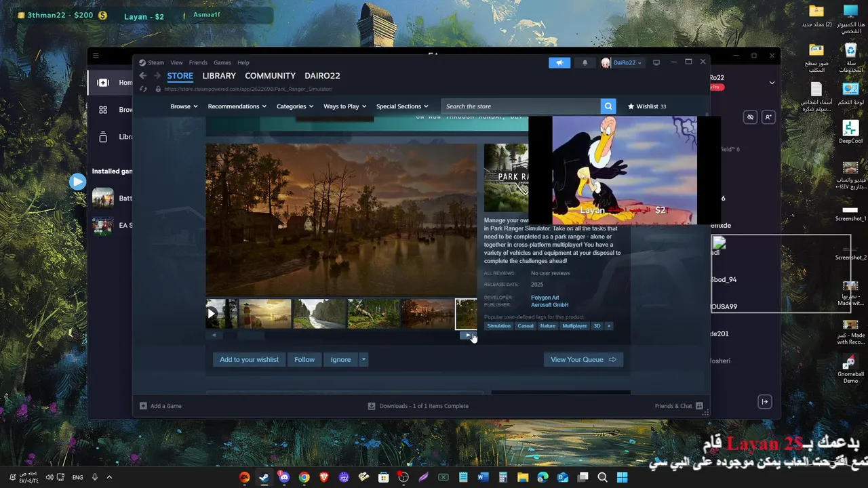Image resolution: width=868 pixels, height=488 pixels.
Task: Click Add to your wishlist button
Action: [x=249, y=360]
